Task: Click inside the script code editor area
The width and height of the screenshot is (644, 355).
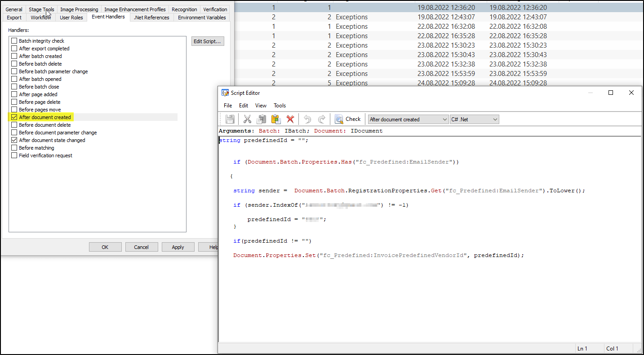Action: (430, 238)
